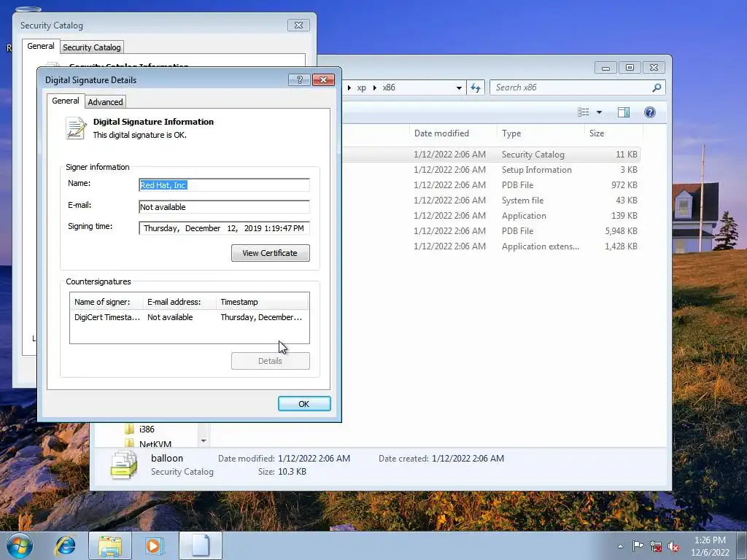The image size is (747, 560).
Task: Click the balloon catalog icon in details pane
Action: [x=124, y=464]
